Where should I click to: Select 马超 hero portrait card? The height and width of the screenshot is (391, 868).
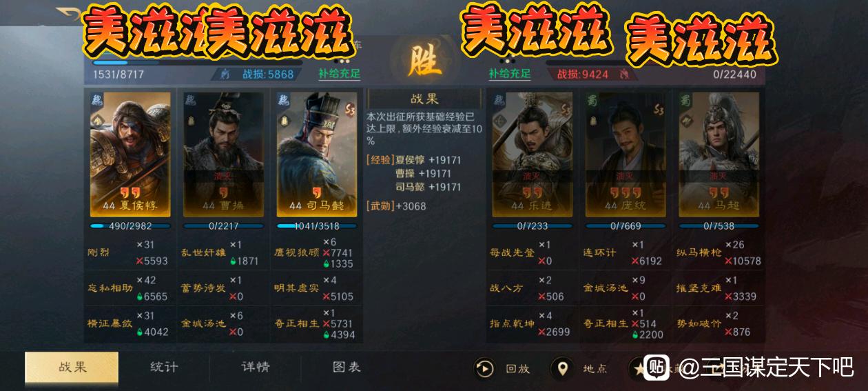tap(719, 154)
